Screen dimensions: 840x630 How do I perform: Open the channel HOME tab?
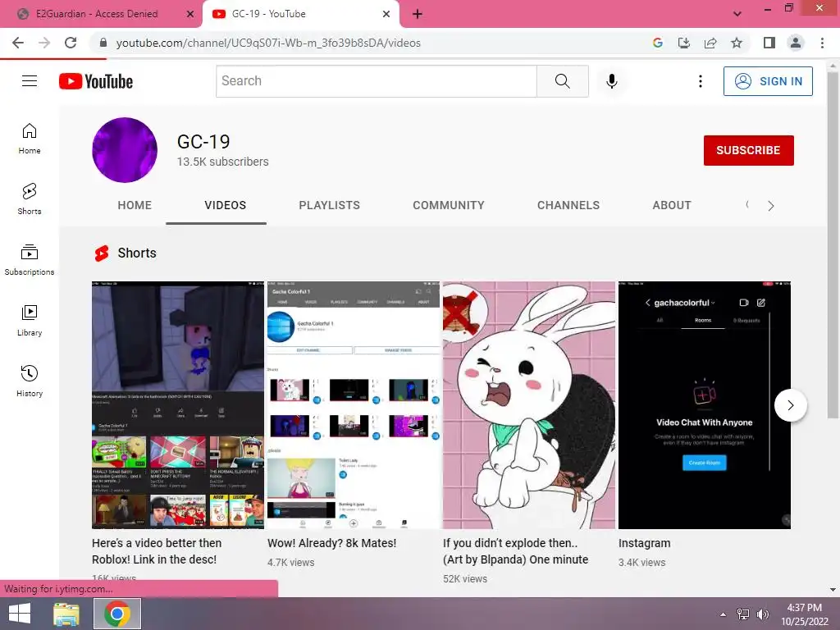(135, 205)
